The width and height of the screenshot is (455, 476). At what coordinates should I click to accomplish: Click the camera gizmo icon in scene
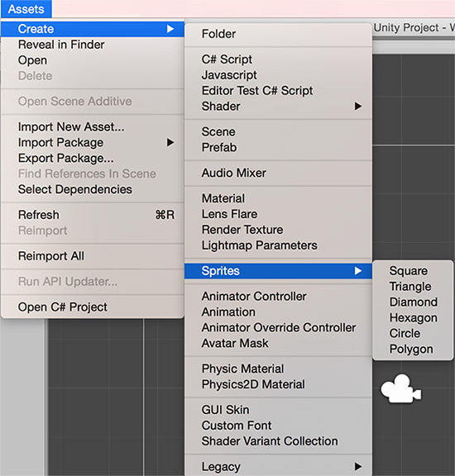(401, 388)
